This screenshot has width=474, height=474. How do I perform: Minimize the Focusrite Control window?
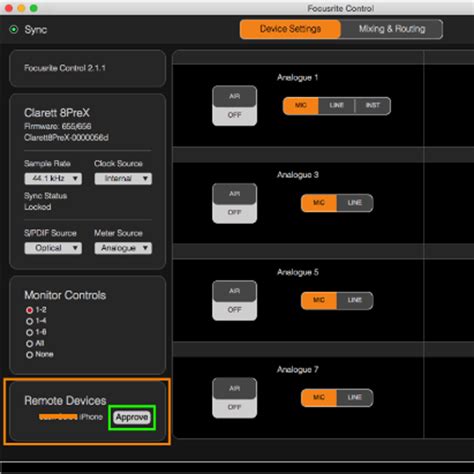click(x=21, y=8)
